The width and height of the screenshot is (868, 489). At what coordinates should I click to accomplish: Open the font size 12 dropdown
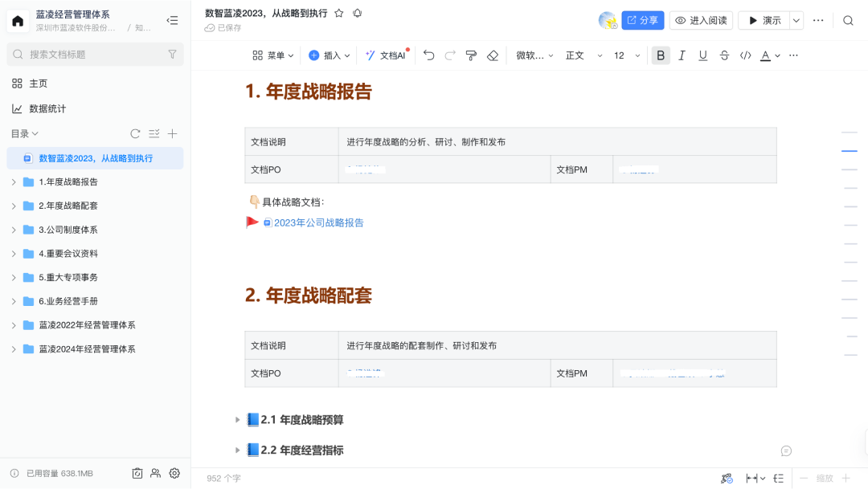click(627, 55)
